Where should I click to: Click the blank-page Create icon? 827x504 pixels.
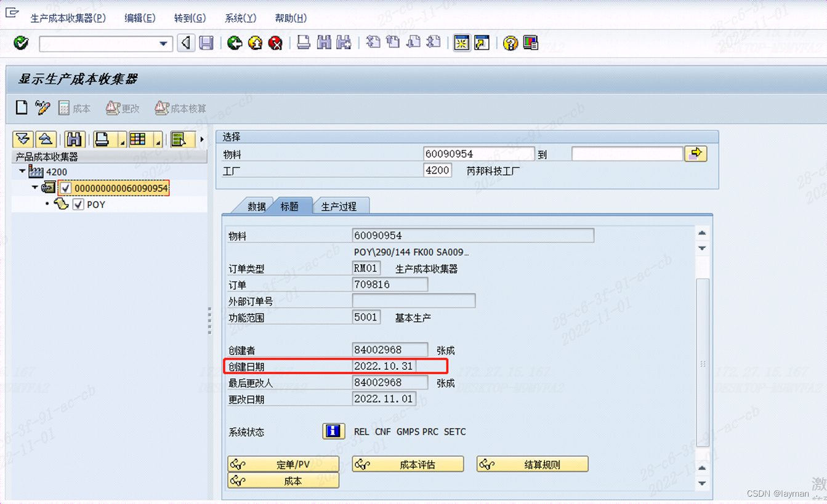[x=22, y=108]
